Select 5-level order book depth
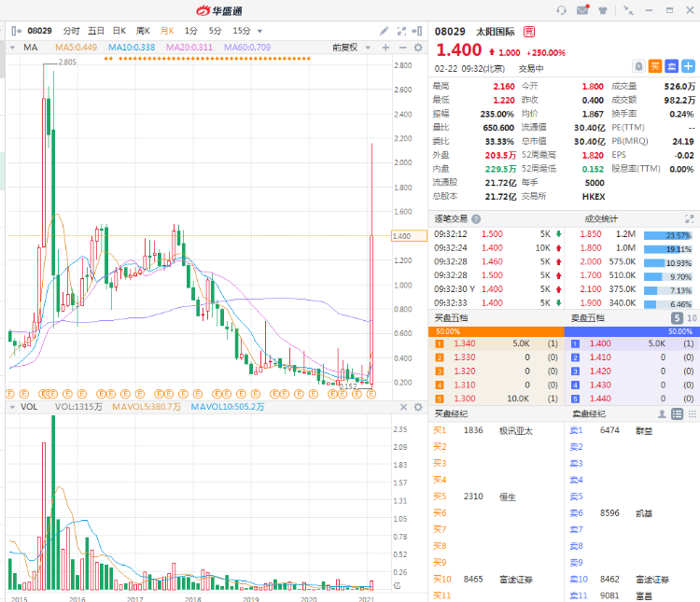This screenshot has width=700, height=602. point(677,318)
